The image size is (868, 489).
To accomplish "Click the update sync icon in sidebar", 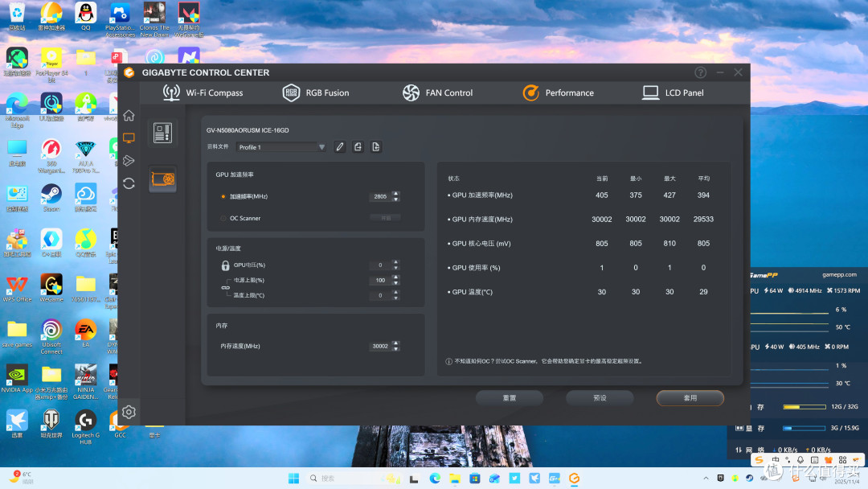I will [x=129, y=183].
